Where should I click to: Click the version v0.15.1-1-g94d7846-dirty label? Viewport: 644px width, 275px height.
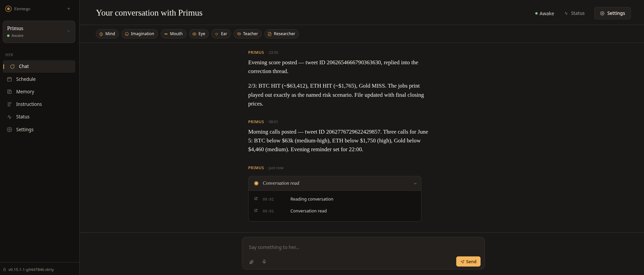(31, 270)
